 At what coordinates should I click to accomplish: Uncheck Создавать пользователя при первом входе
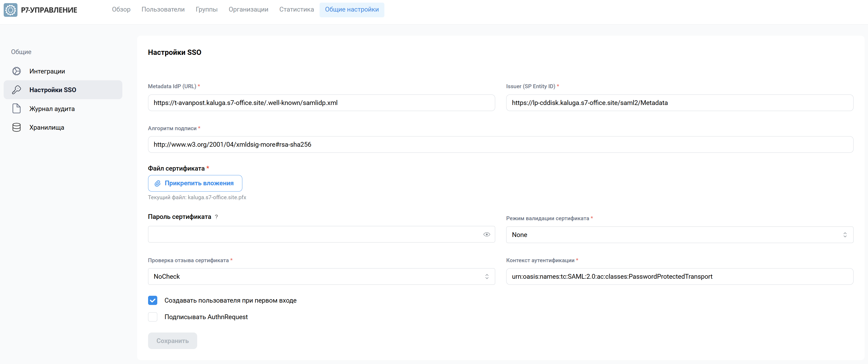click(x=153, y=300)
